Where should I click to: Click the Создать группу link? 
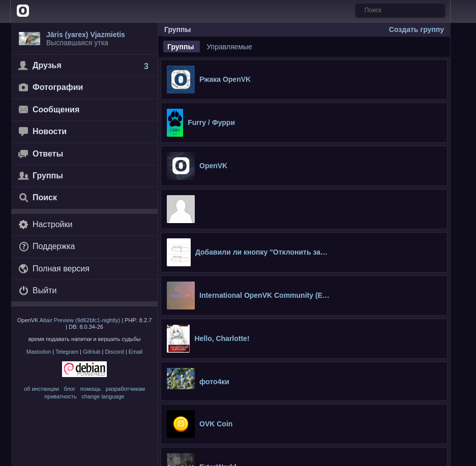(x=416, y=29)
